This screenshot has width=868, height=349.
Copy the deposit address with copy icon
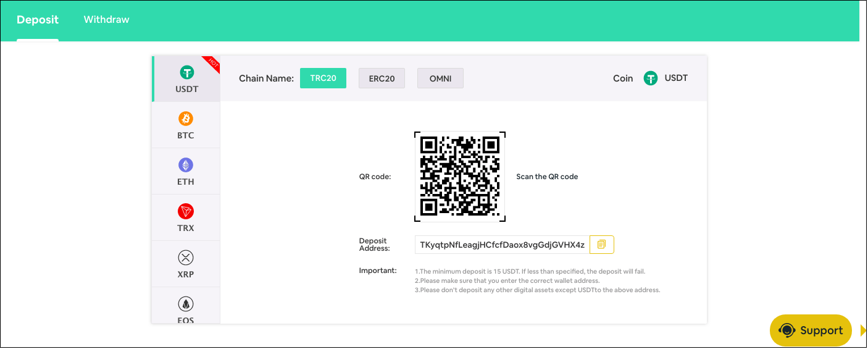602,245
